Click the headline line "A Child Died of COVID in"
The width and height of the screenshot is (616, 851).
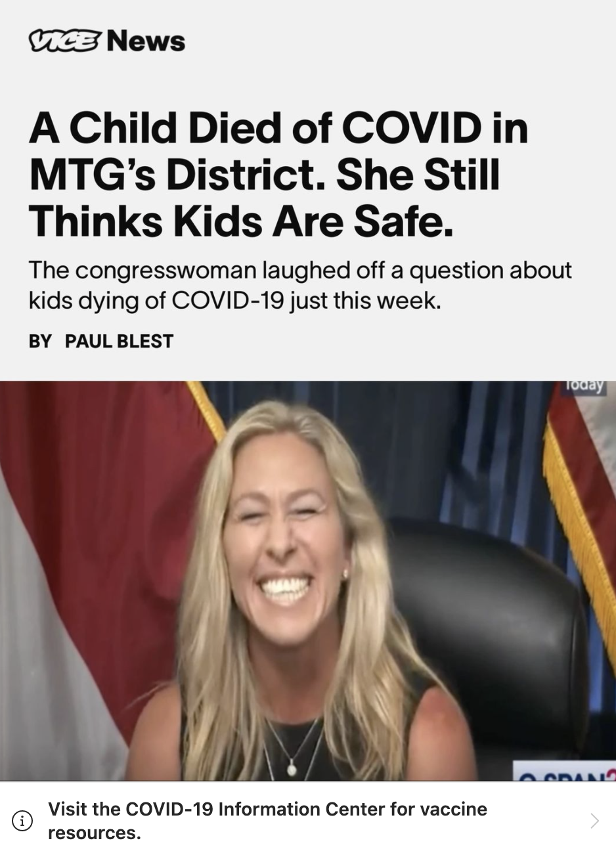(278, 127)
